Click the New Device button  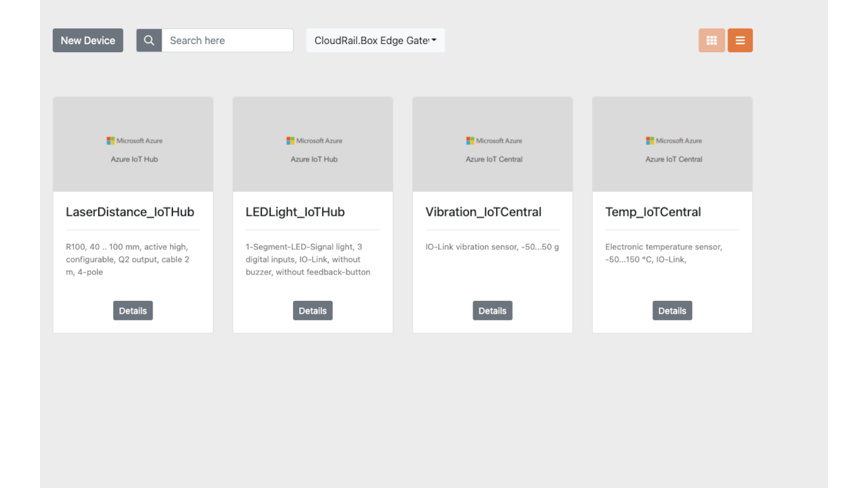88,41
